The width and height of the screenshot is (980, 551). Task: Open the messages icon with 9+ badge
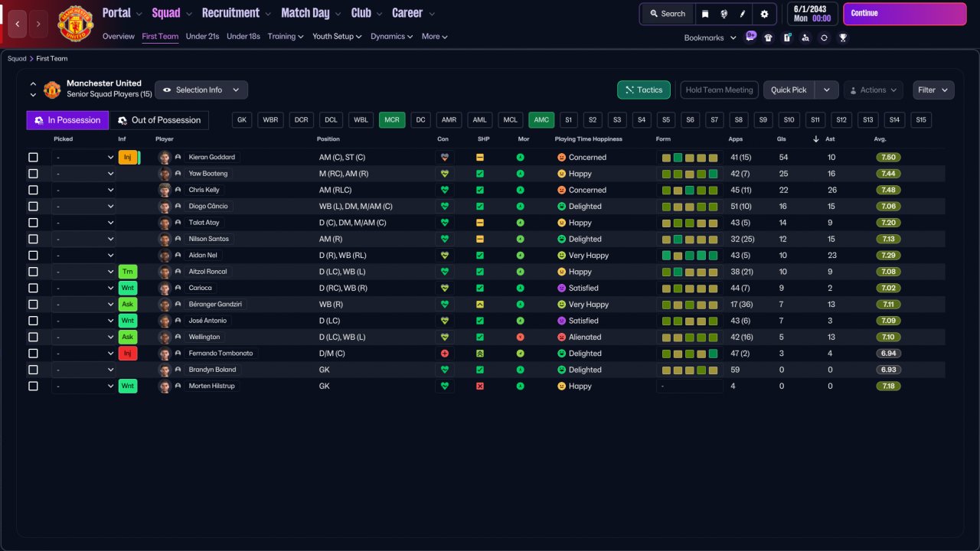coord(750,37)
